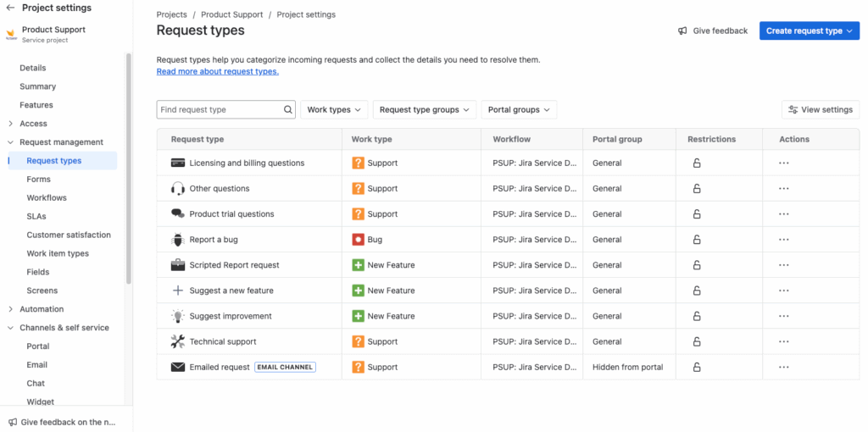Open Summary in the sidebar

[x=37, y=86]
